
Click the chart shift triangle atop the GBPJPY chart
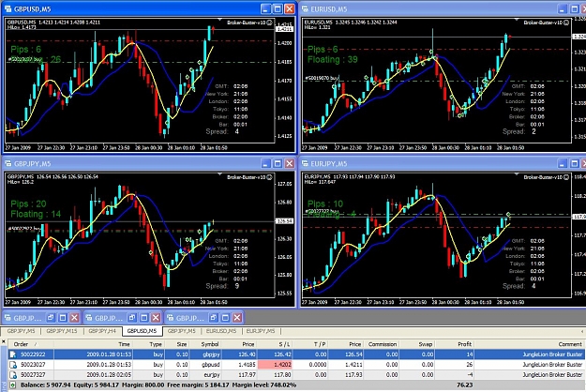tap(219, 173)
